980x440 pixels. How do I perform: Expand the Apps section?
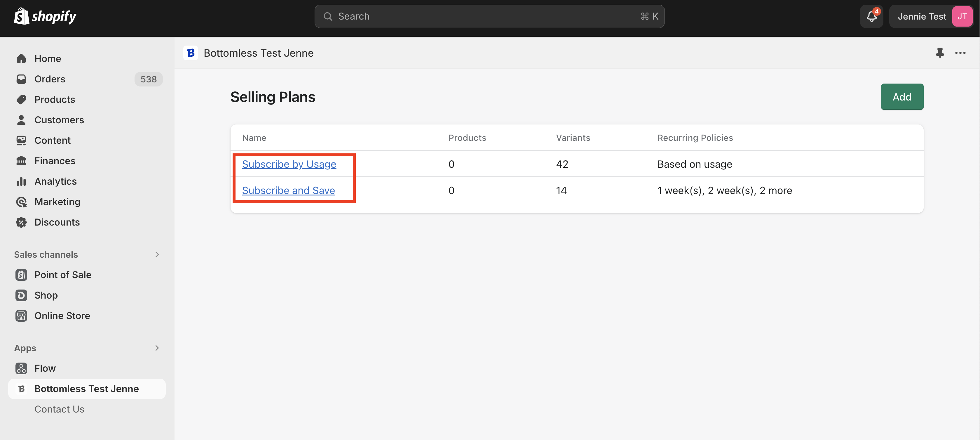(x=157, y=348)
